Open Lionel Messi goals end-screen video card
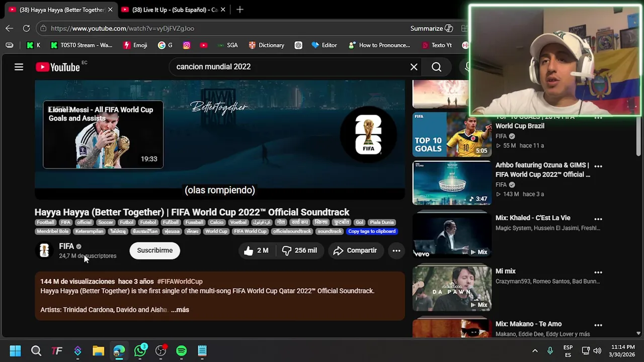644x362 pixels. coord(103,135)
